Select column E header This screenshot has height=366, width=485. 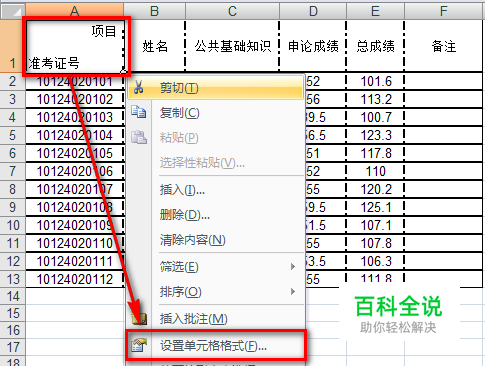[375, 11]
